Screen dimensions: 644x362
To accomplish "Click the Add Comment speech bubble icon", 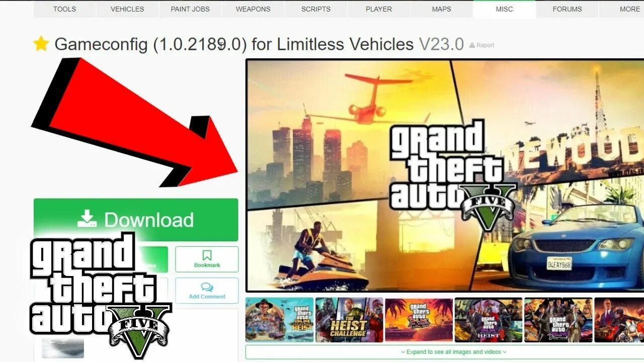I will pos(207,287).
